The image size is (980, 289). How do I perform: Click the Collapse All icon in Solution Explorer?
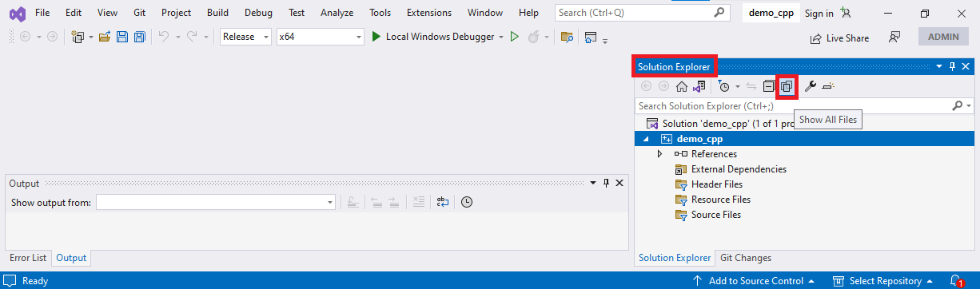[769, 86]
